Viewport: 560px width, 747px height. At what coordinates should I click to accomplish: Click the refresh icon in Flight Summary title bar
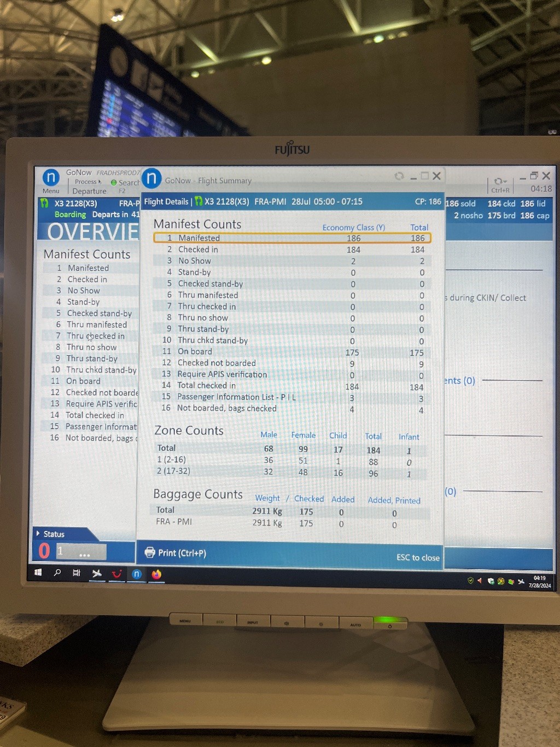click(399, 176)
